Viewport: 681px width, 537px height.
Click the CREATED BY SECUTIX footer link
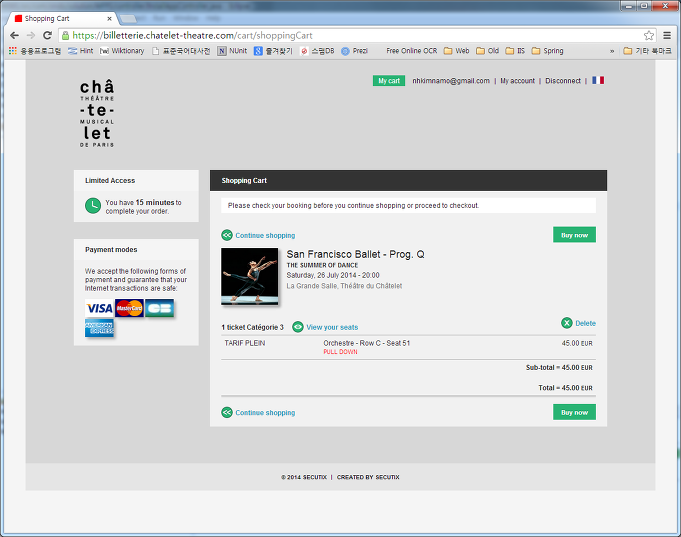(368, 477)
